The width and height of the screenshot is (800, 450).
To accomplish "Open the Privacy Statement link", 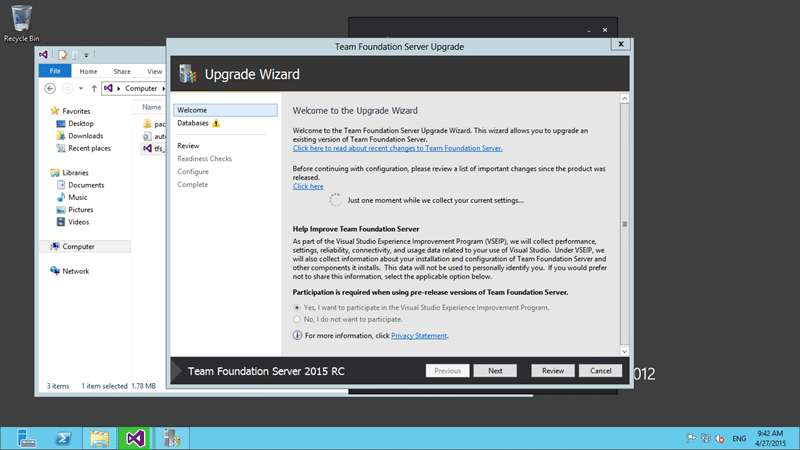I will coord(419,336).
